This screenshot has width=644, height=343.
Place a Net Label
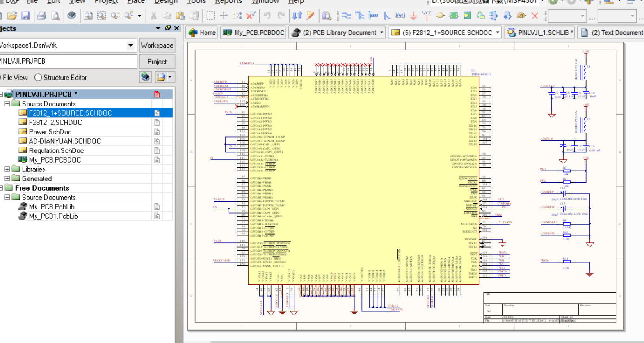pyautogui.click(x=400, y=16)
